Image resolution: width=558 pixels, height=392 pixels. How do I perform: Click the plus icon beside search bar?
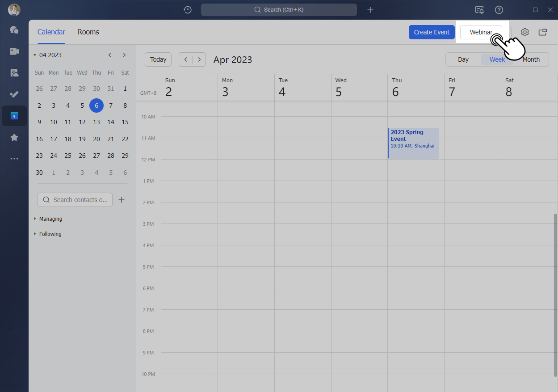point(370,10)
